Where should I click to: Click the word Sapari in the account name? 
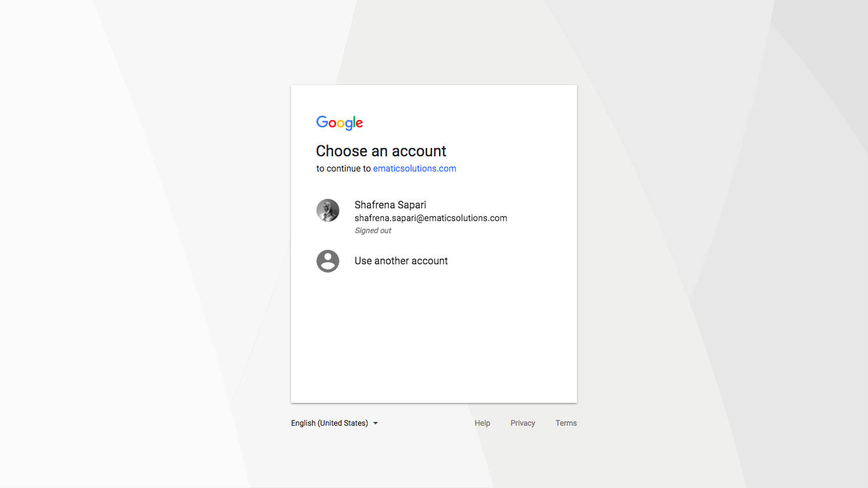pos(412,205)
